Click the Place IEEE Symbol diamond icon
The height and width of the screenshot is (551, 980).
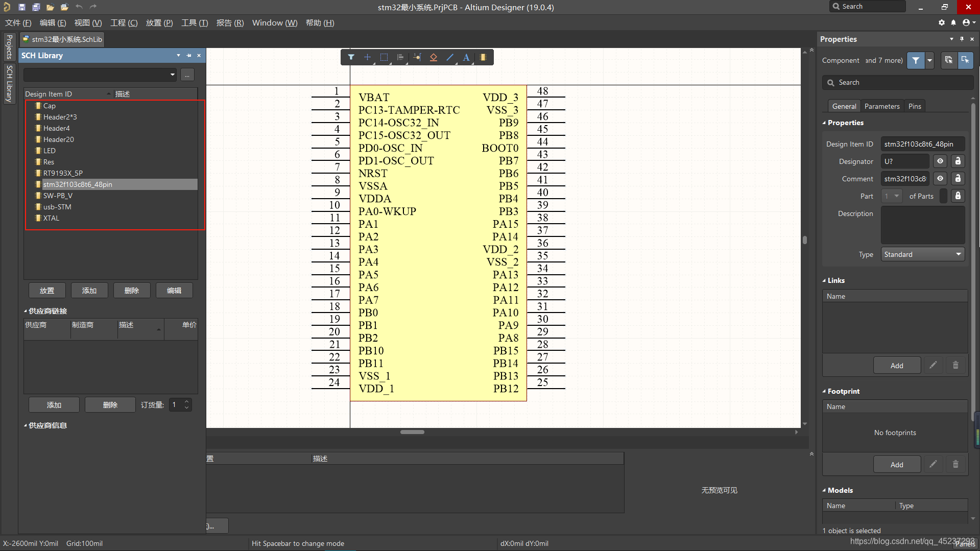coord(433,57)
